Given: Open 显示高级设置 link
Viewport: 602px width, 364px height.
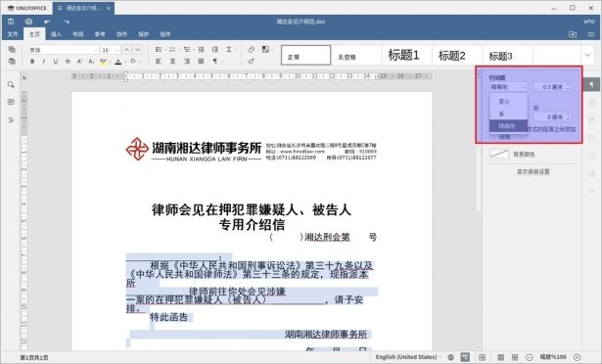Looking at the screenshot, I should (533, 171).
